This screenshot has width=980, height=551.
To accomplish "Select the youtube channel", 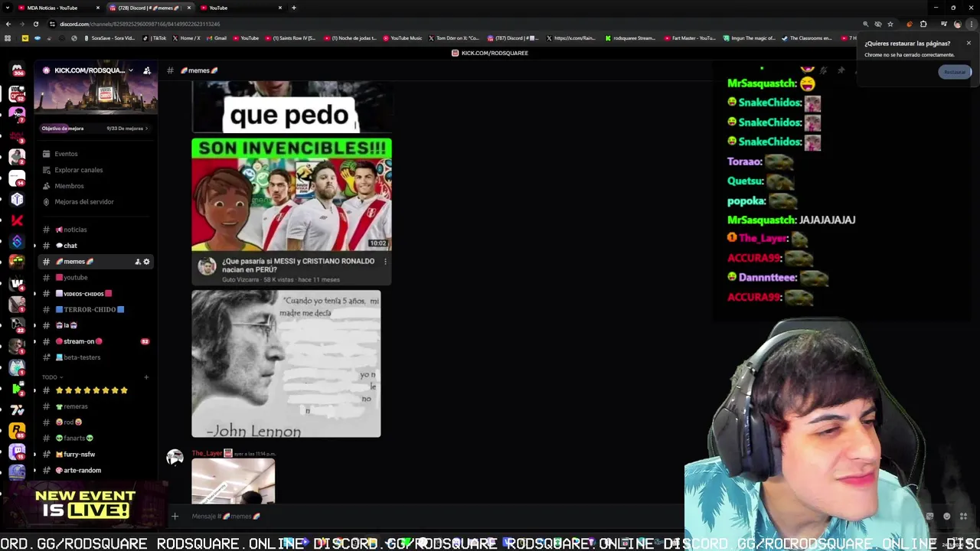I will click(96, 278).
